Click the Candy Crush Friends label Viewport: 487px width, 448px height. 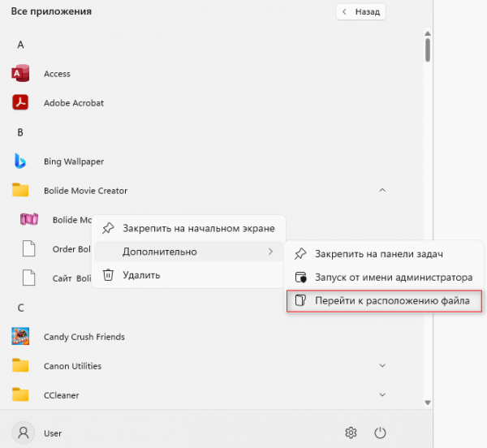84,337
